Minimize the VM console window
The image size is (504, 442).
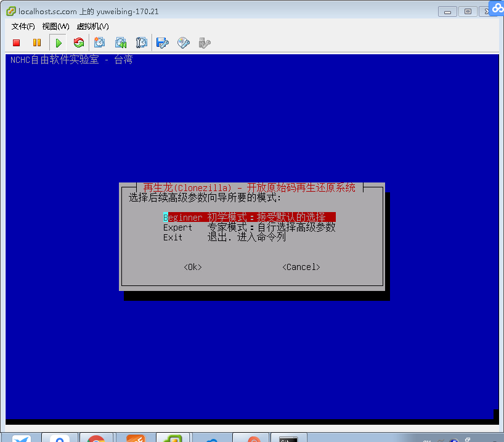447,12
